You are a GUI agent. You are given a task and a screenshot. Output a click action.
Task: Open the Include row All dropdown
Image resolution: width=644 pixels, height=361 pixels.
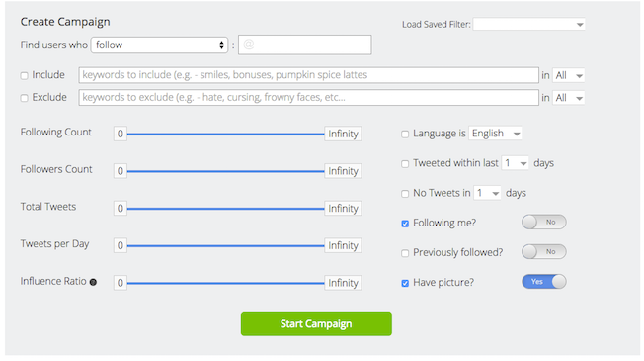[x=568, y=75]
